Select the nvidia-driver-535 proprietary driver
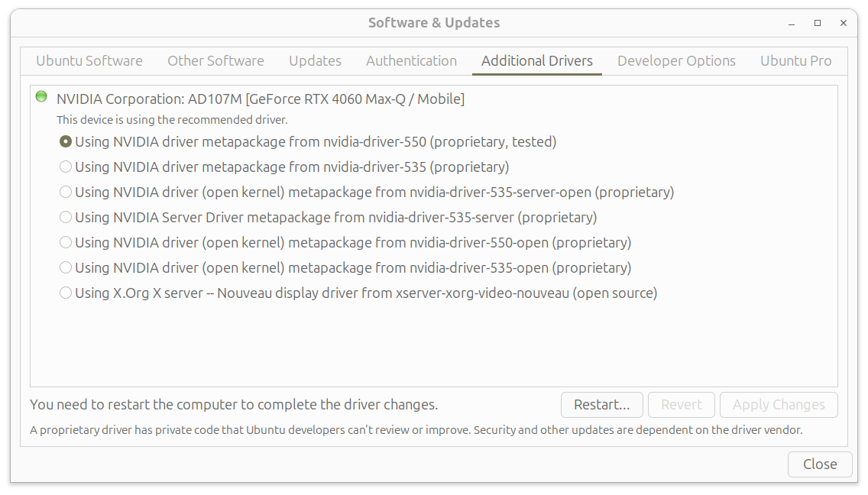The width and height of the screenshot is (868, 495). coord(66,167)
